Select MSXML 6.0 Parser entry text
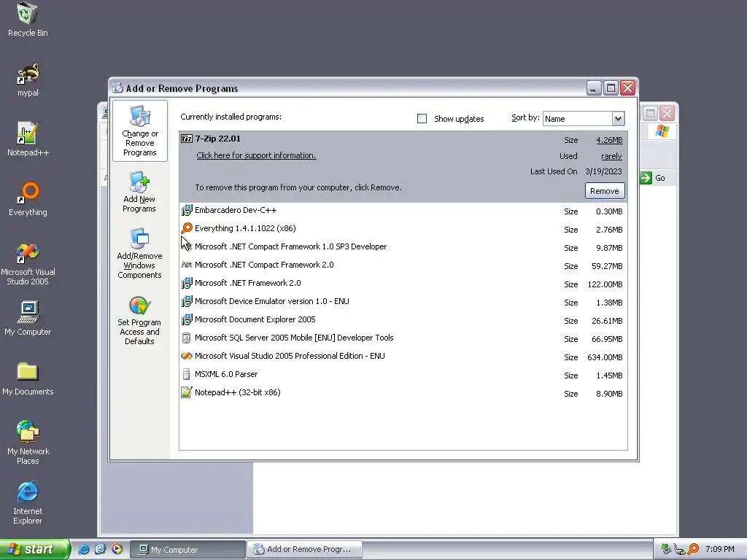747x560 pixels. tap(226, 374)
